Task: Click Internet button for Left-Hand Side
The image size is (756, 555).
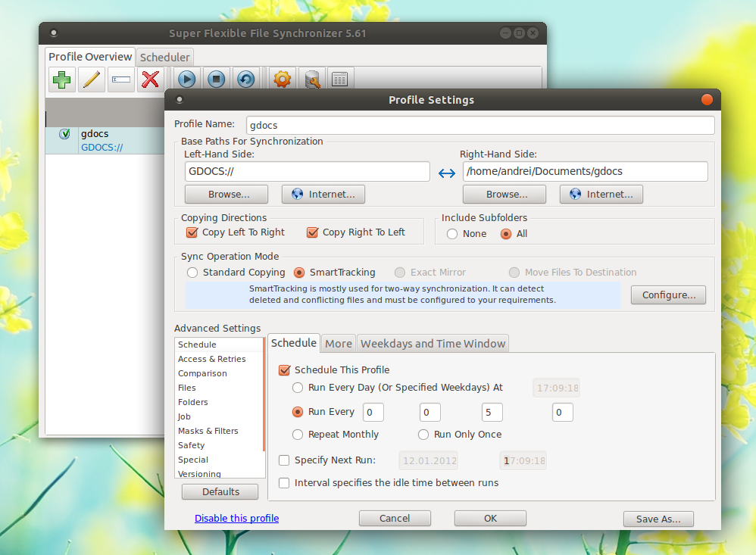Action: (323, 195)
